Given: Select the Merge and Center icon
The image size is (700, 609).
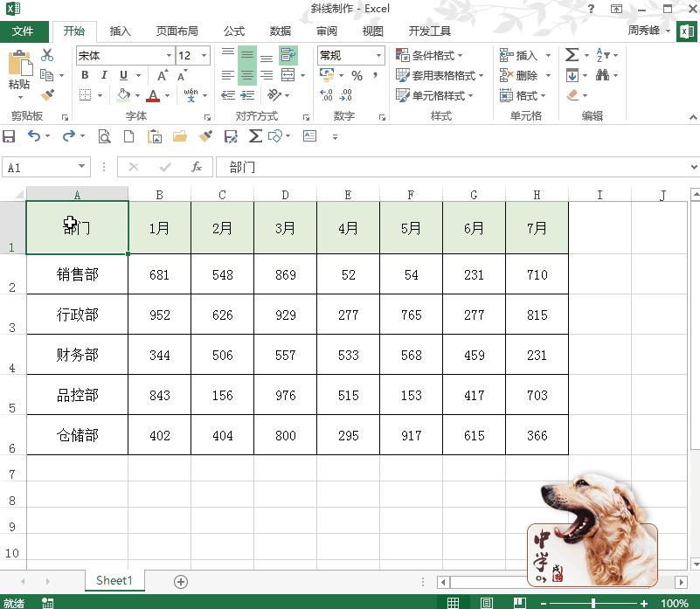Looking at the screenshot, I should (x=288, y=75).
